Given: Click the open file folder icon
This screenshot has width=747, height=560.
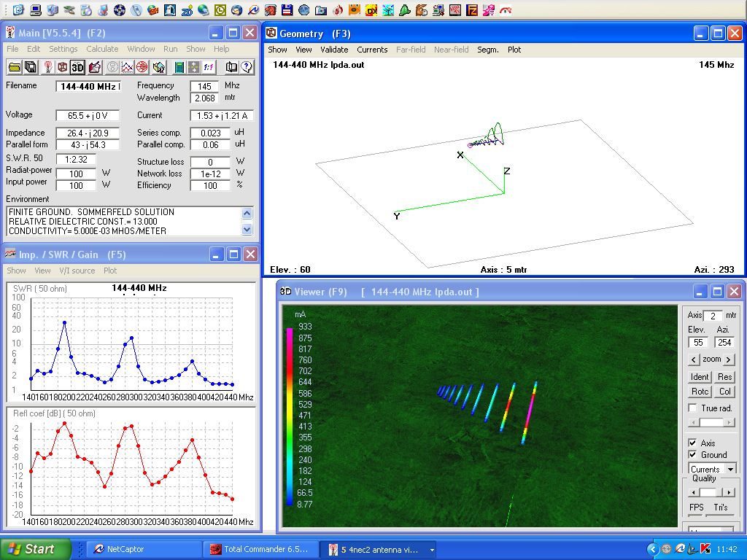Looking at the screenshot, I should (14, 67).
